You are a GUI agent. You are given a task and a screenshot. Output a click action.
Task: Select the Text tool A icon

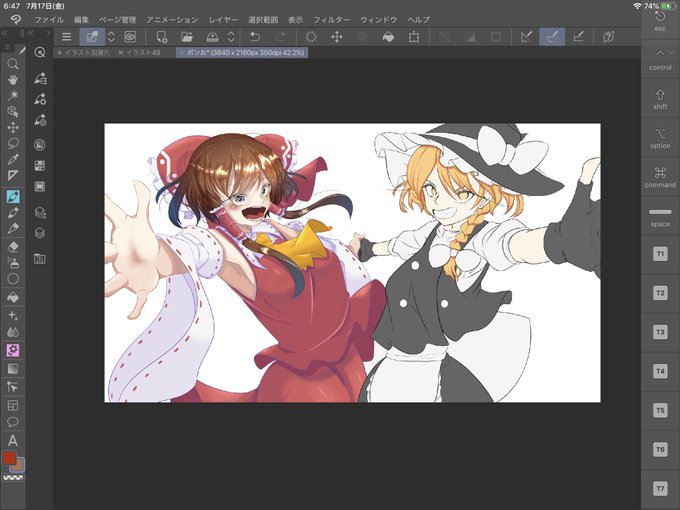[13, 441]
